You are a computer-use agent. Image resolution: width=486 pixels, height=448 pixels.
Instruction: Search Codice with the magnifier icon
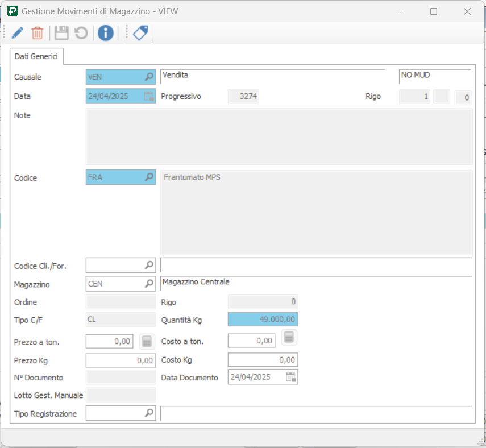[x=149, y=177]
